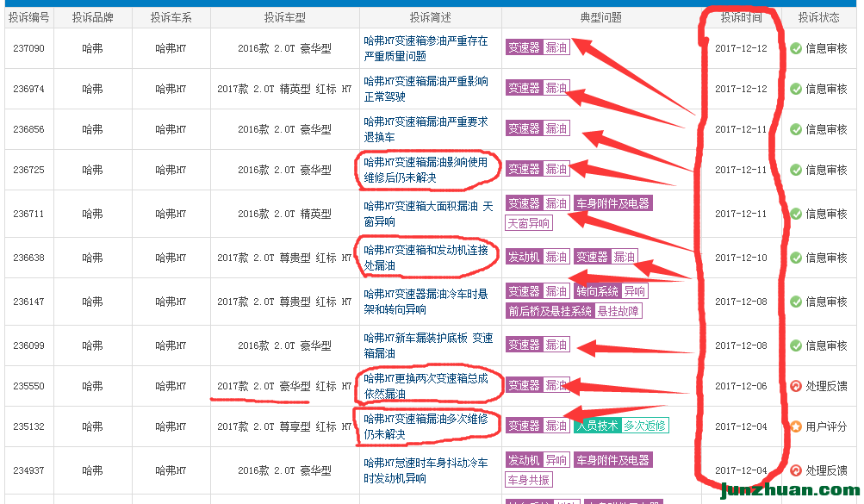Click green check icon beside row 236711 status

[x=796, y=214]
